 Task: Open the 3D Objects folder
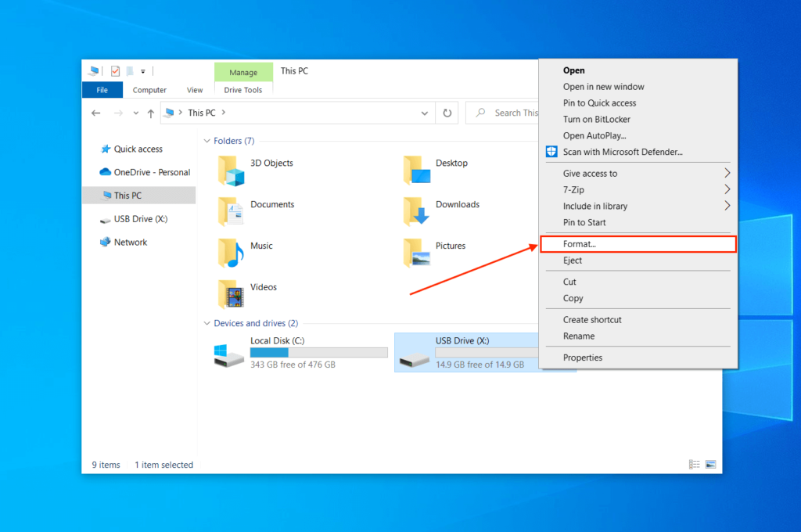(271, 163)
